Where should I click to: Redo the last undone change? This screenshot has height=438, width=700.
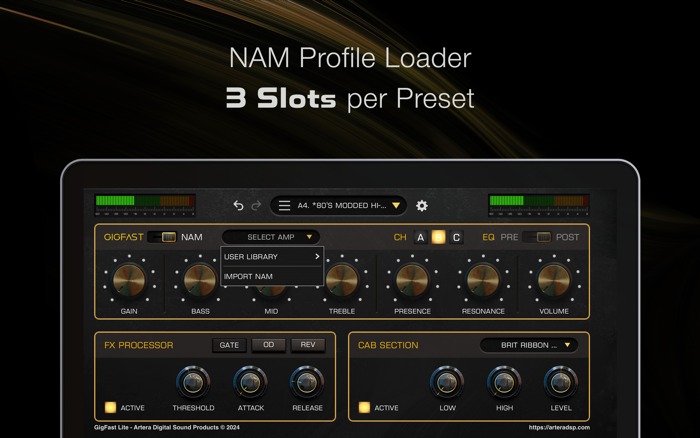coord(256,205)
